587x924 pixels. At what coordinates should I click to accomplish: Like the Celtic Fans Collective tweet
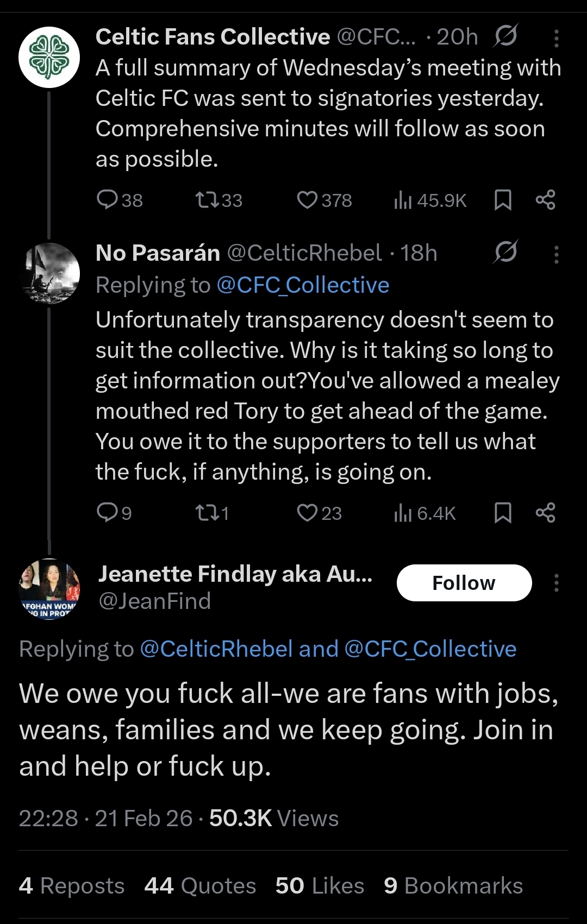[307, 200]
